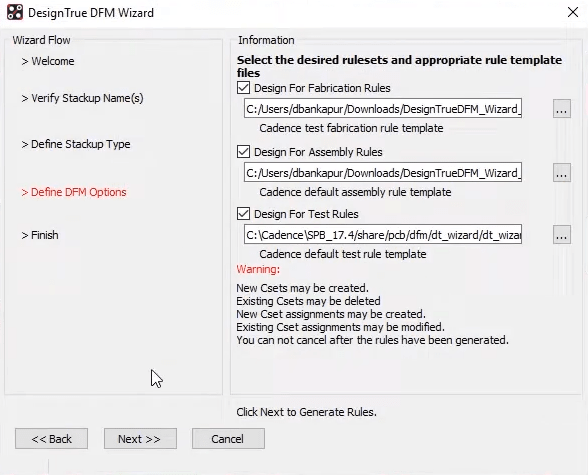The image size is (588, 475).
Task: Uncheck Design For Assembly Rules
Action: 243,152
